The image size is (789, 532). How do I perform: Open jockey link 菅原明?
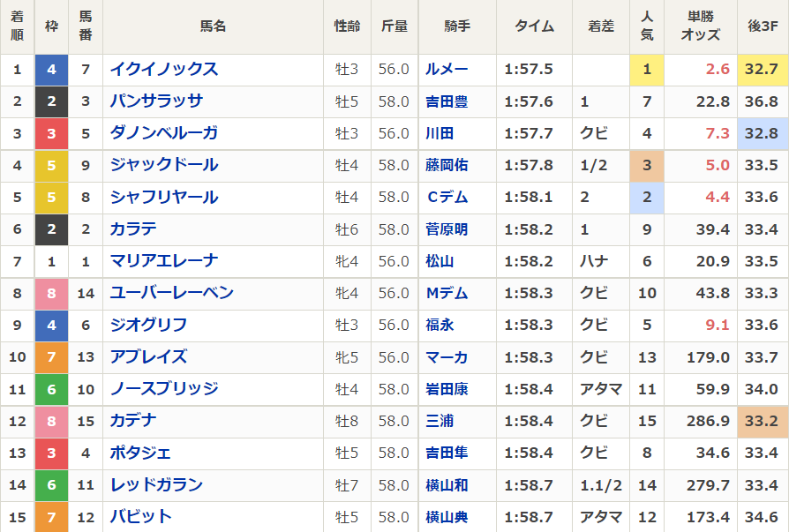point(447,229)
